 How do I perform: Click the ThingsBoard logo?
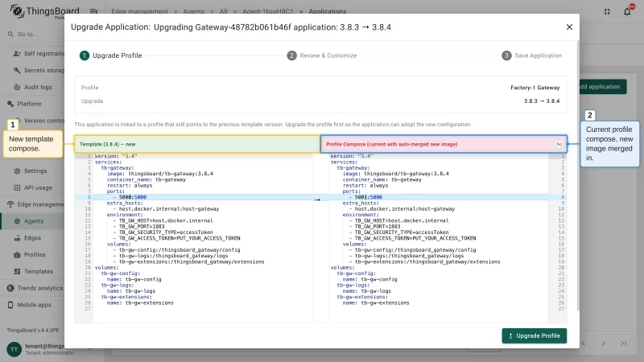(44, 11)
